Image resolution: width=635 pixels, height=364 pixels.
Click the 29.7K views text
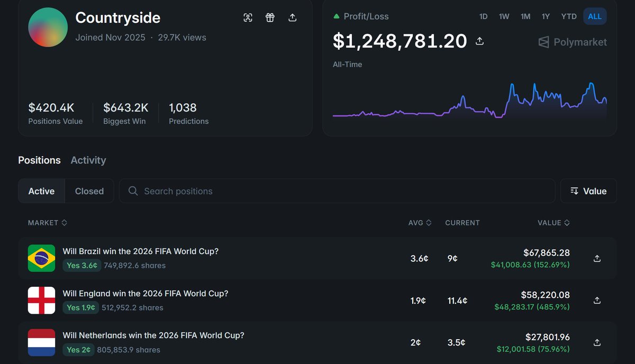point(182,38)
